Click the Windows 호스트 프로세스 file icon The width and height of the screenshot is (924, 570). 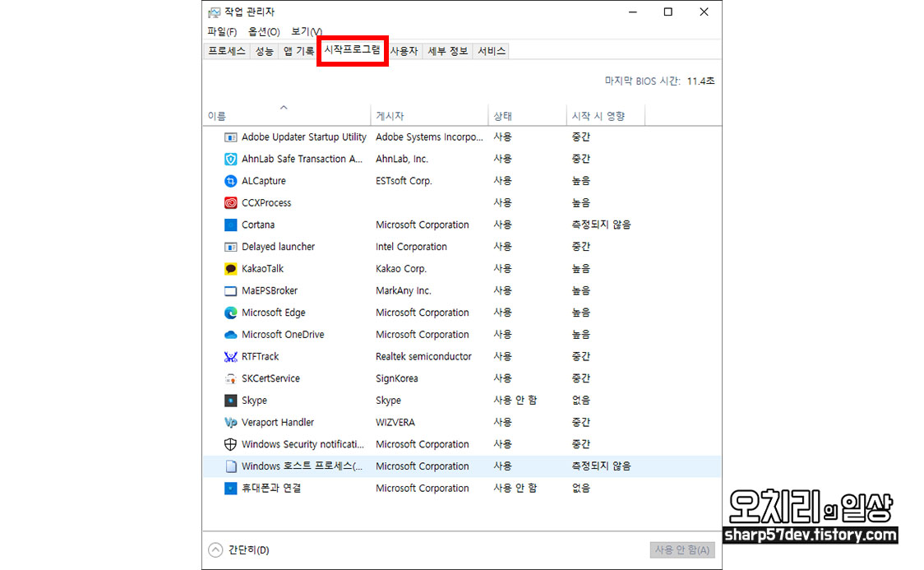pos(230,466)
